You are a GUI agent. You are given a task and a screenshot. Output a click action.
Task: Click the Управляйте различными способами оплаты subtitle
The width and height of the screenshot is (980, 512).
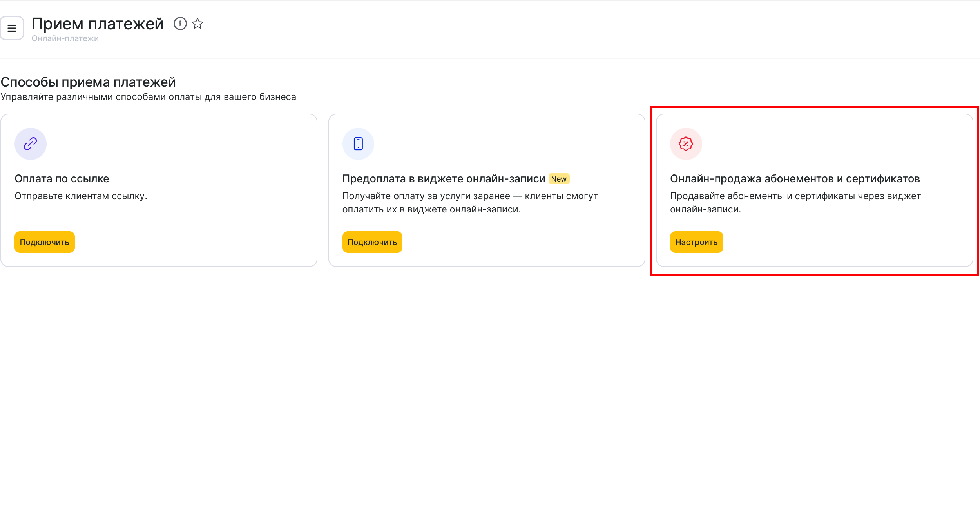click(x=148, y=97)
